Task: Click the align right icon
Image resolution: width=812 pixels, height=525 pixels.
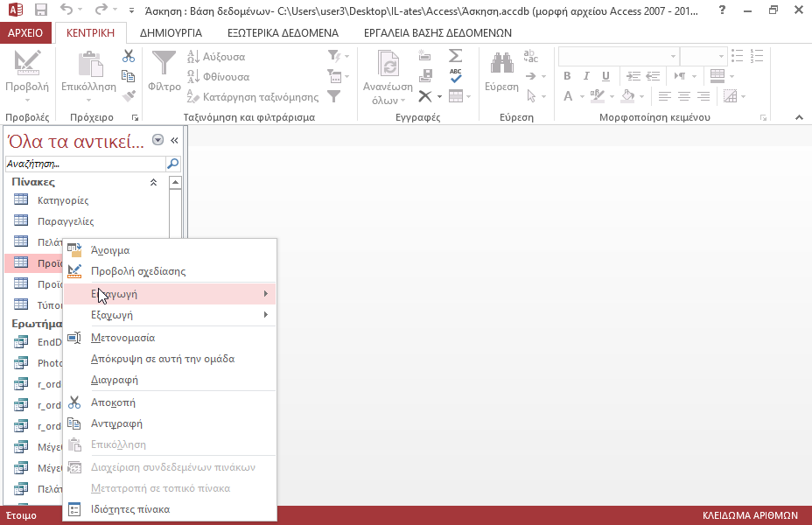Action: click(703, 96)
